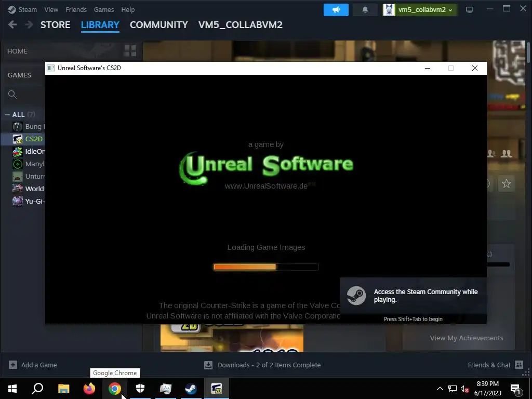This screenshot has height=399, width=532.
Task: Click the CS2D window title bar icon
Action: point(51,68)
